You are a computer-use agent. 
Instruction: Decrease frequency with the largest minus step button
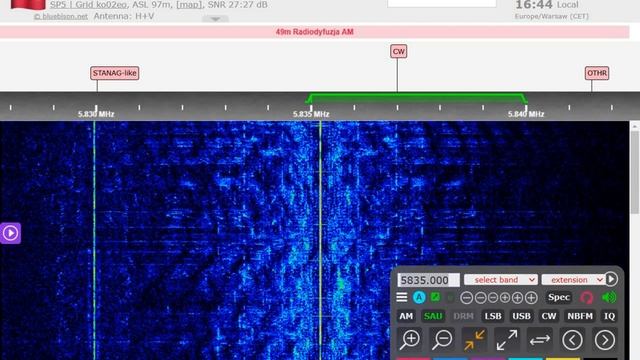click(x=467, y=298)
